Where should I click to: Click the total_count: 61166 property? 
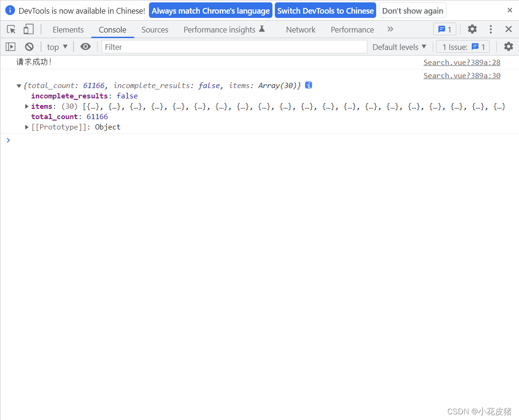69,117
